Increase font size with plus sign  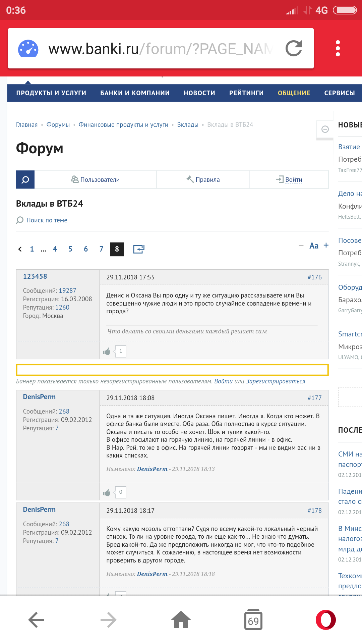click(x=326, y=246)
